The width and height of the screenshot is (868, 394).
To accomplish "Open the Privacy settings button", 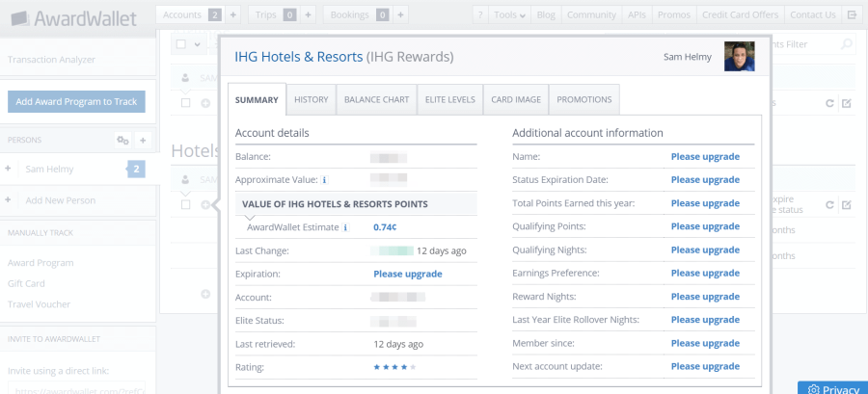I will tap(832, 388).
